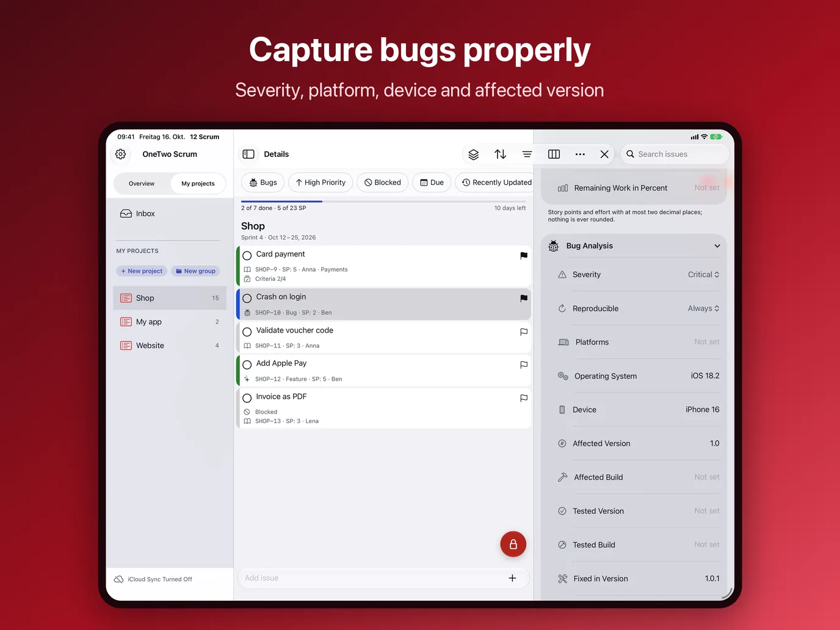The width and height of the screenshot is (840, 630).
Task: Mark Invoice as PDF as done
Action: [x=247, y=398]
